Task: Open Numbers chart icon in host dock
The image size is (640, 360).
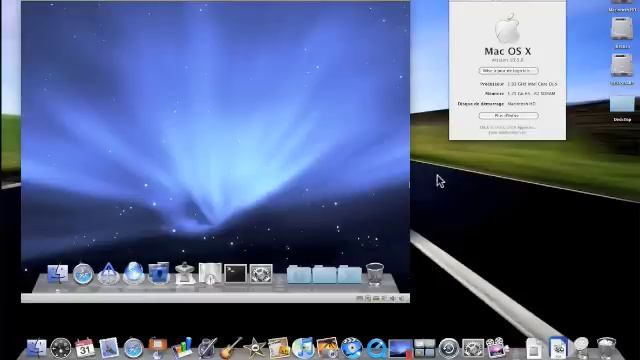Action: (182, 348)
